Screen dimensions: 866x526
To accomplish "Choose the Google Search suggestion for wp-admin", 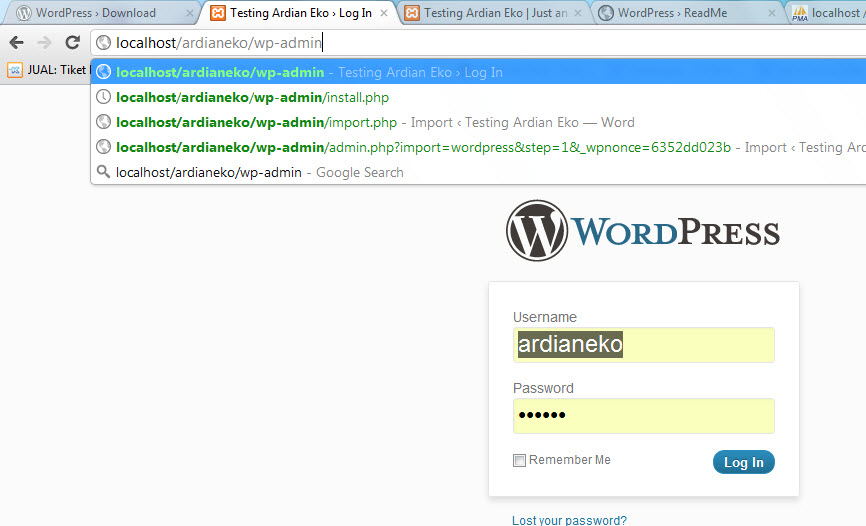I will coord(479,172).
